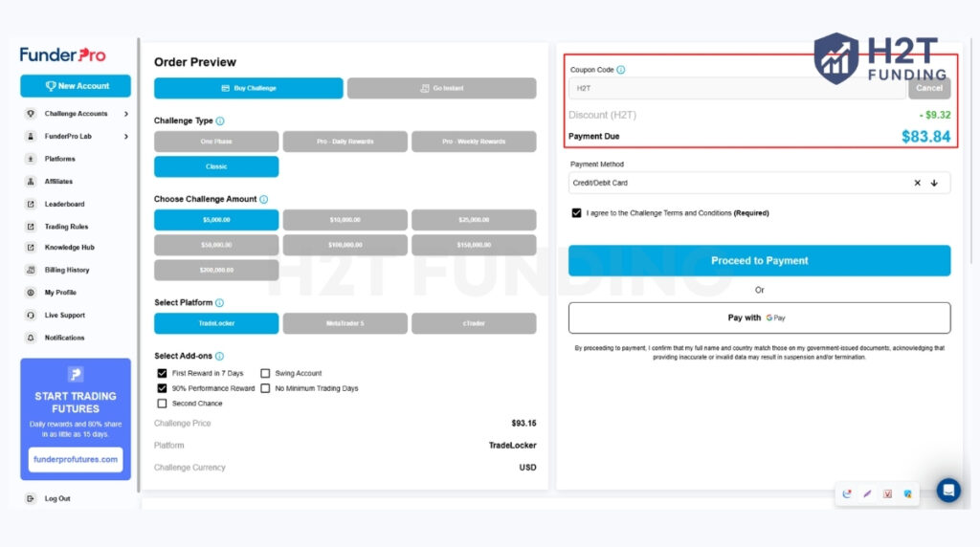Choose the $25,000.00 challenge amount
The width and height of the screenshot is (980, 547).
coord(474,220)
